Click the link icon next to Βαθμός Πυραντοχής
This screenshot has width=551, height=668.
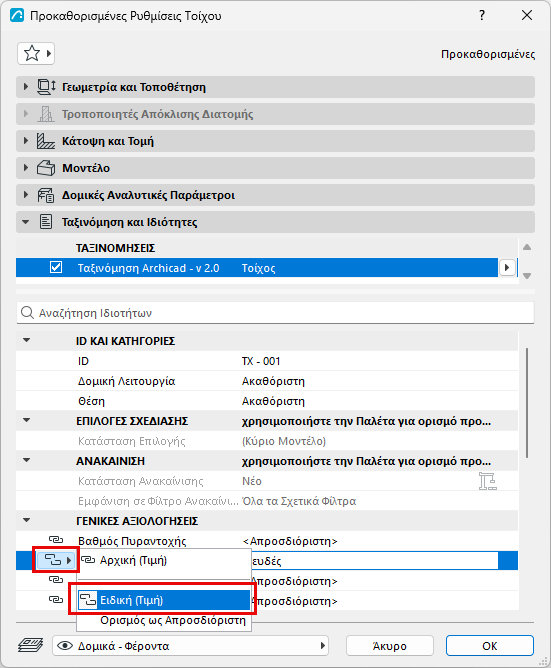[x=56, y=540]
